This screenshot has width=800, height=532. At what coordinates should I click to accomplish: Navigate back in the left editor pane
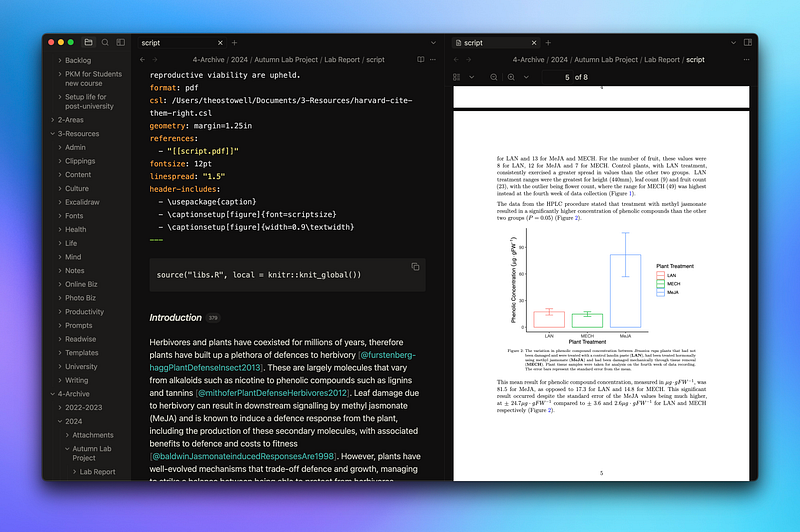142,60
